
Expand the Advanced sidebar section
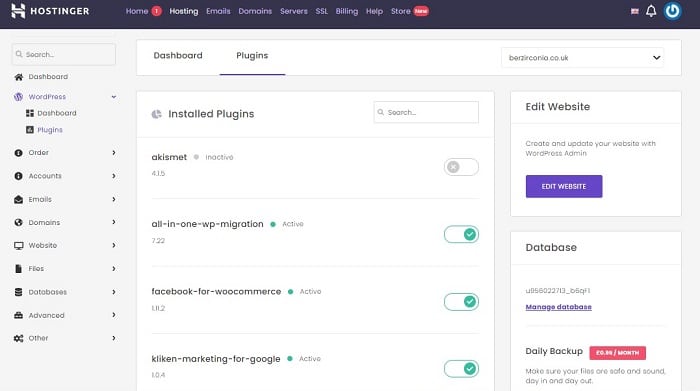(65, 315)
